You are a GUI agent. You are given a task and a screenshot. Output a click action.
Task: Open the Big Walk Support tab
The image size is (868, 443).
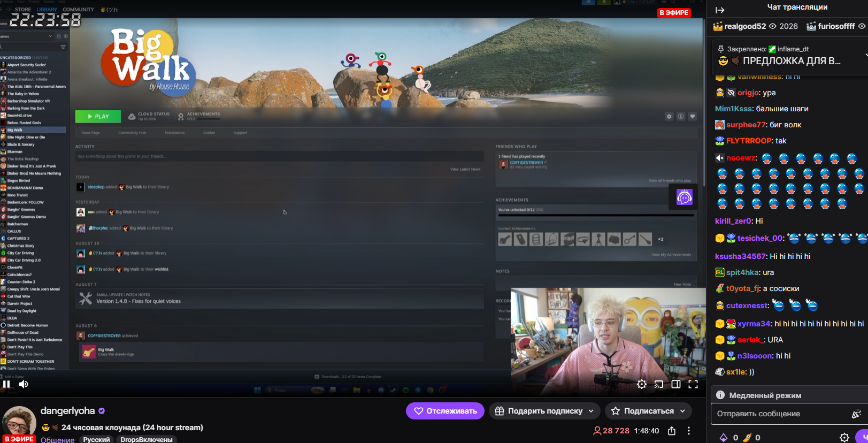pyautogui.click(x=240, y=133)
